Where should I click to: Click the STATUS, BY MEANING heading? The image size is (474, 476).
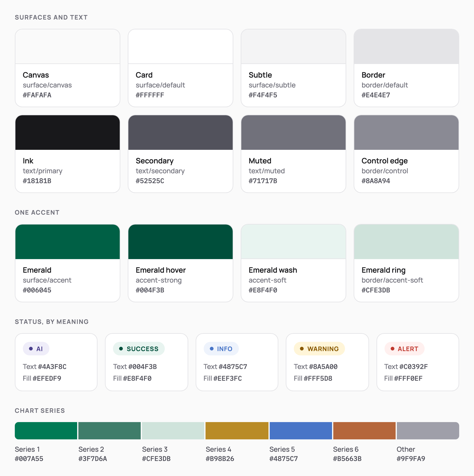point(52,322)
